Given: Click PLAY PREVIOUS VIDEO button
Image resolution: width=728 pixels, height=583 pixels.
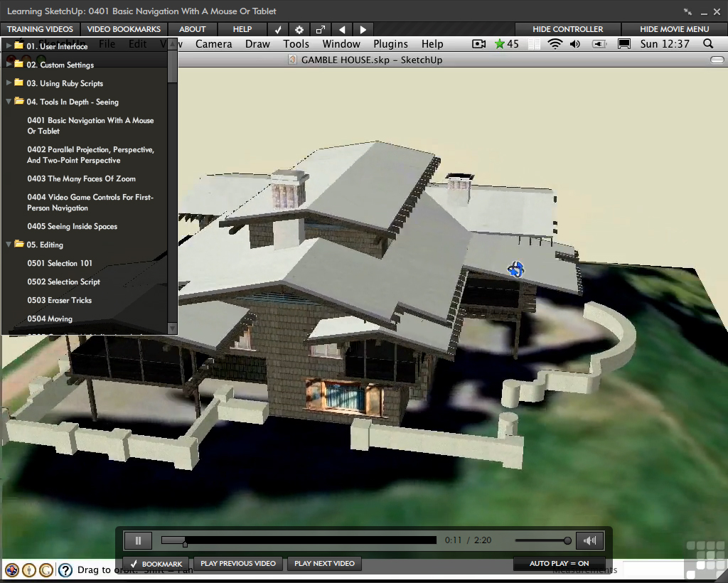Looking at the screenshot, I should pos(238,564).
